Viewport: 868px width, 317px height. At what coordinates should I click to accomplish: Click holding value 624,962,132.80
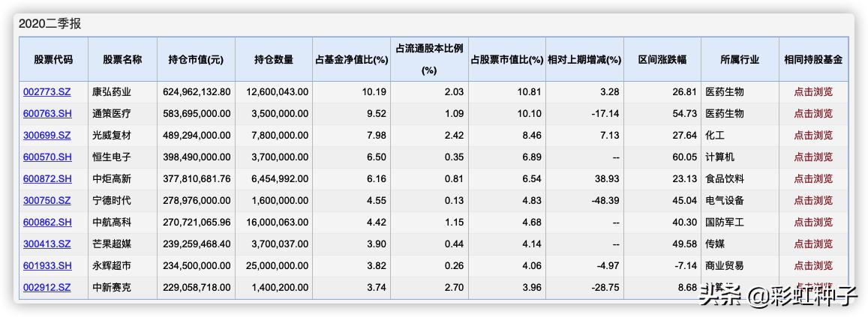click(x=197, y=92)
